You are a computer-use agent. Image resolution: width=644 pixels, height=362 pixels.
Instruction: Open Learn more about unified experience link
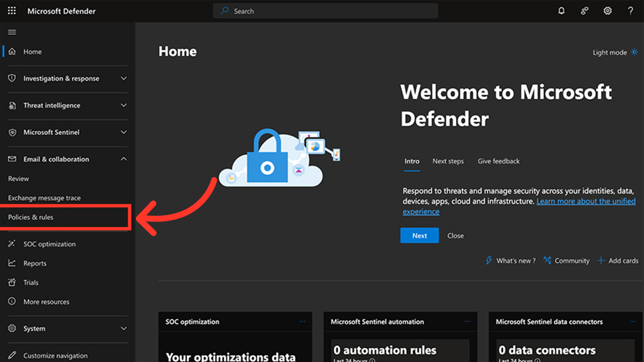pyautogui.click(x=586, y=201)
